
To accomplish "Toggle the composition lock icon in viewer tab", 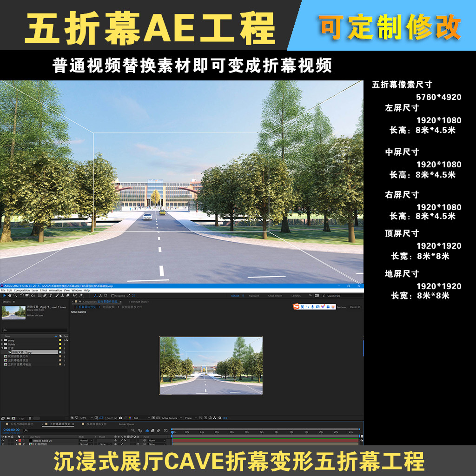I will pos(80,301).
